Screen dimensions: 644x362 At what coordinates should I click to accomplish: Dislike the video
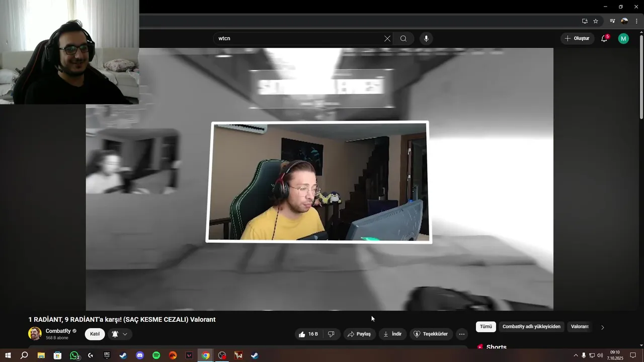click(332, 334)
